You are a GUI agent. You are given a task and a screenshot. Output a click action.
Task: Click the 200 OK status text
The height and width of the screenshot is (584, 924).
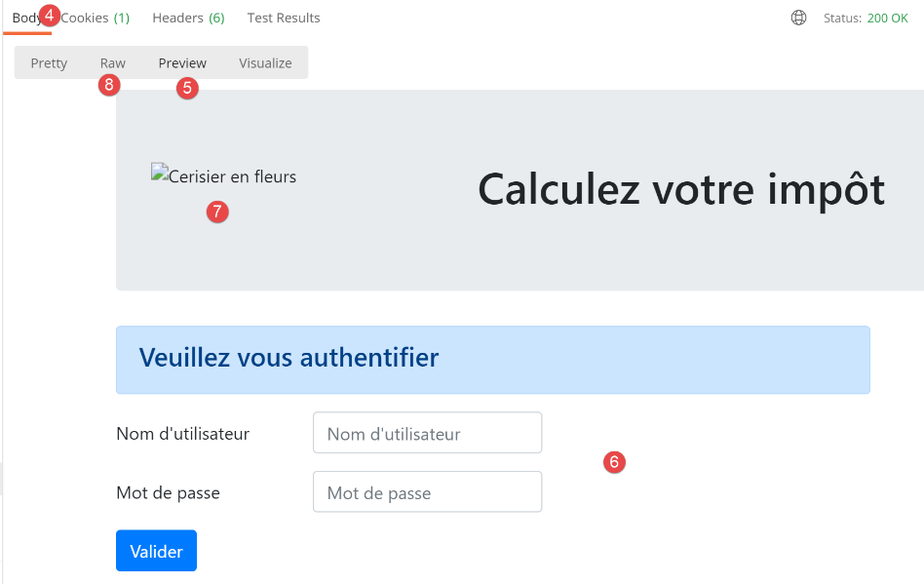pos(887,18)
